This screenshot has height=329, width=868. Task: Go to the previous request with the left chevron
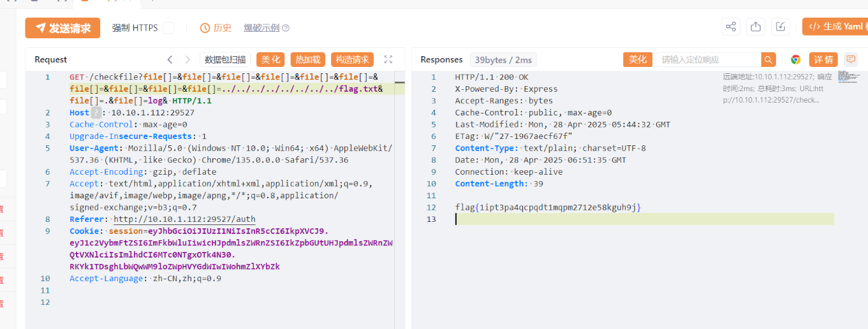(x=170, y=59)
